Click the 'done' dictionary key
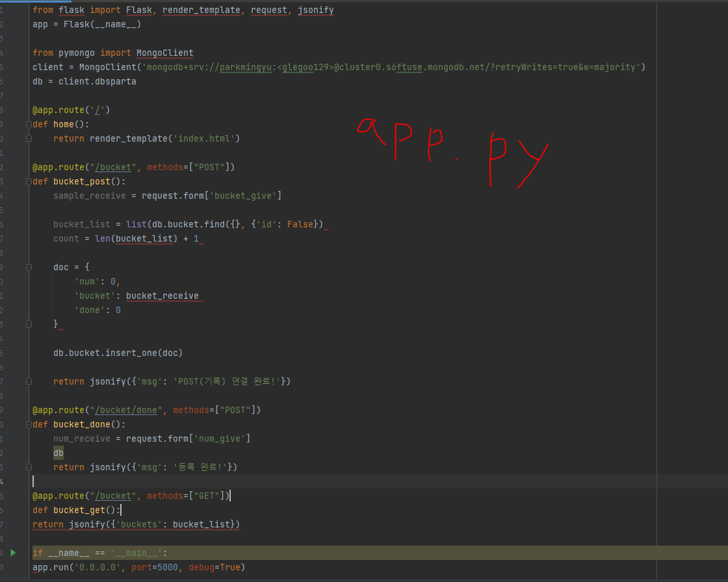The width and height of the screenshot is (728, 582). click(x=90, y=310)
